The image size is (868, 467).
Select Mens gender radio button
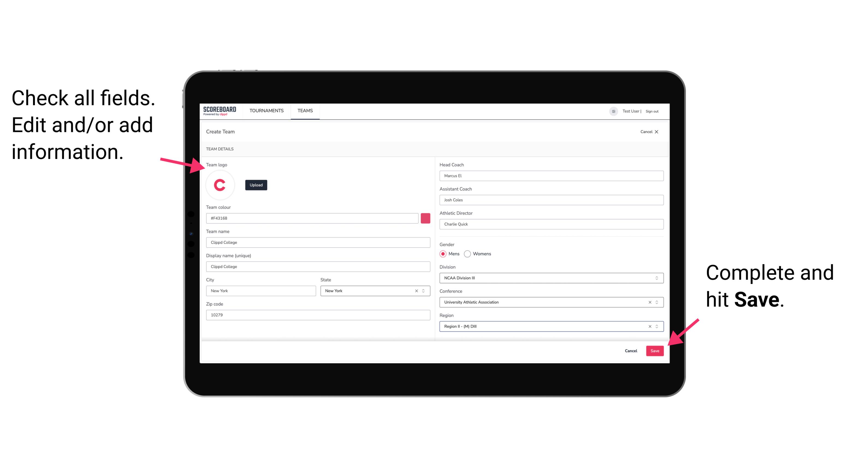coord(443,254)
